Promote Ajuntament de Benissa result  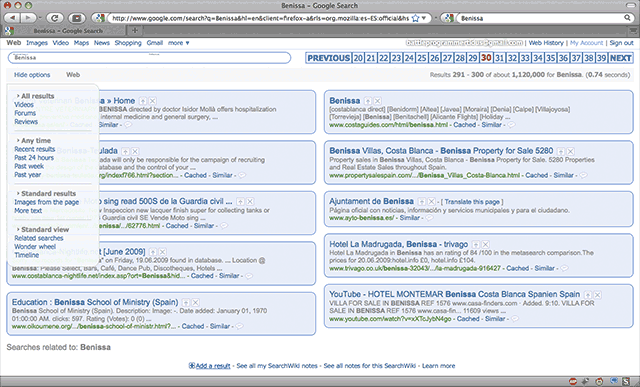coord(422,201)
